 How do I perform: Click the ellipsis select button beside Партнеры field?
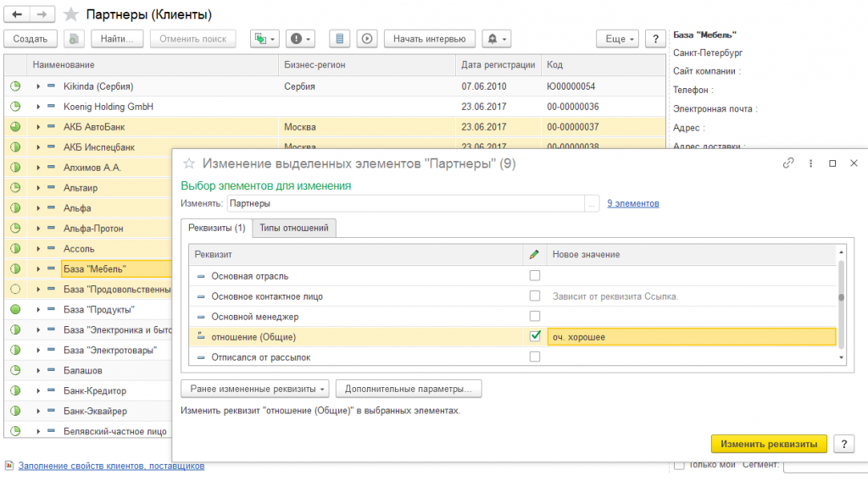(592, 203)
